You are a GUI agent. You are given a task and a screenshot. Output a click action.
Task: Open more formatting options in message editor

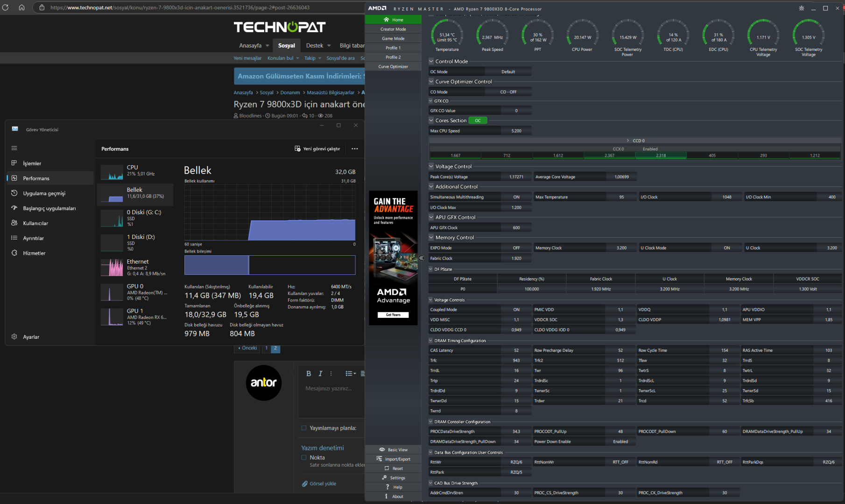[331, 373]
